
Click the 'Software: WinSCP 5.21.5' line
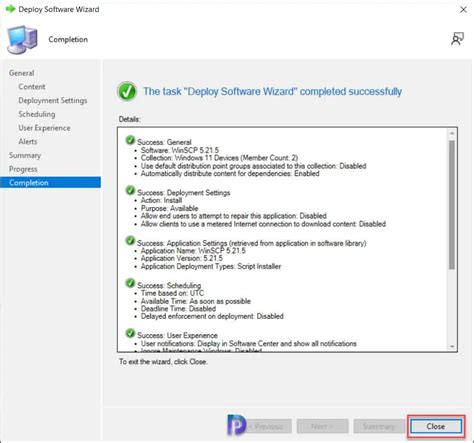click(x=180, y=150)
